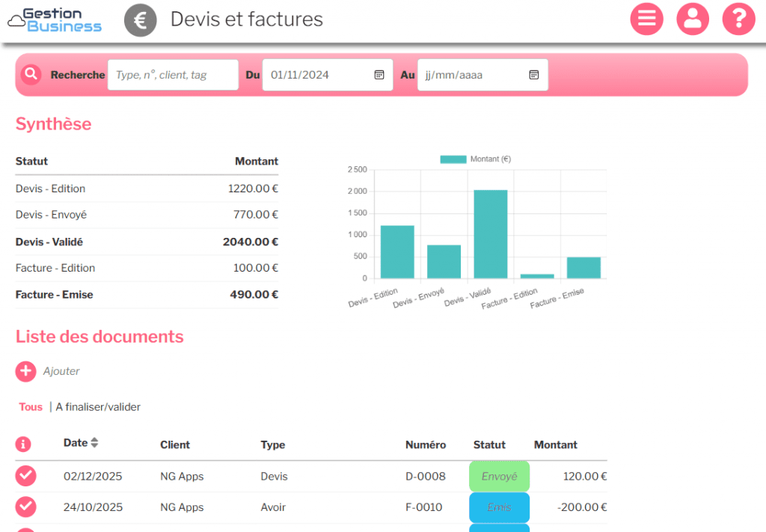Open calendar picker for Au date
The height and width of the screenshot is (532, 766).
click(x=534, y=75)
